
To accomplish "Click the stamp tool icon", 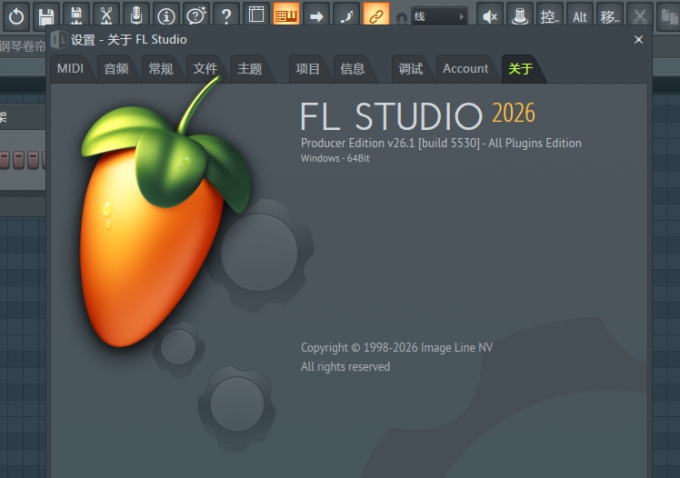I will 520,16.
